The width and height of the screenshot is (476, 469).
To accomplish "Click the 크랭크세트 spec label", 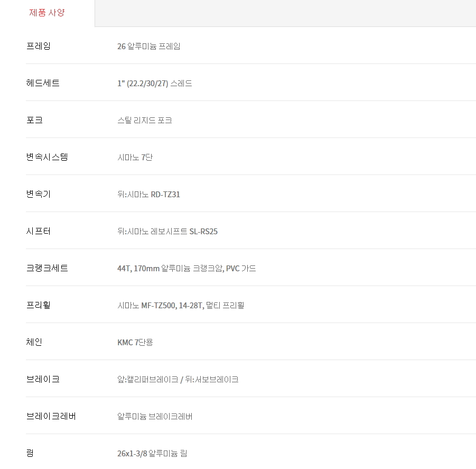I will [x=47, y=268].
